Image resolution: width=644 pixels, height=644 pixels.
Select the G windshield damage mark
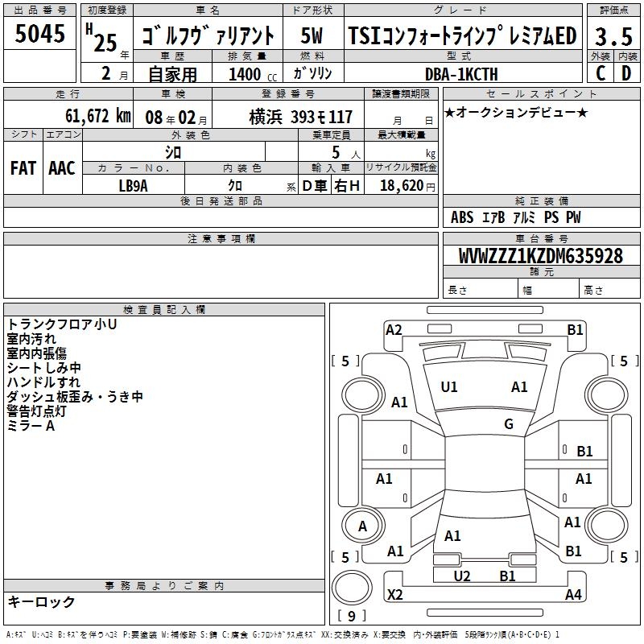click(x=509, y=424)
